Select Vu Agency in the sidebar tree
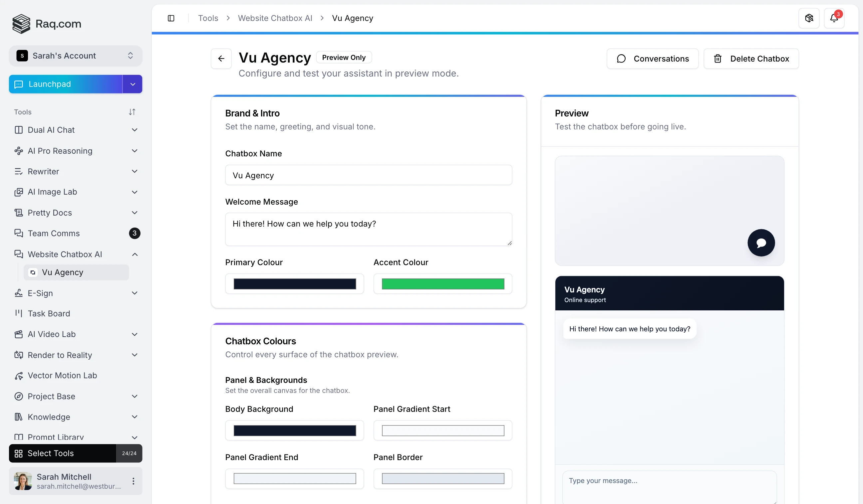 [63, 272]
